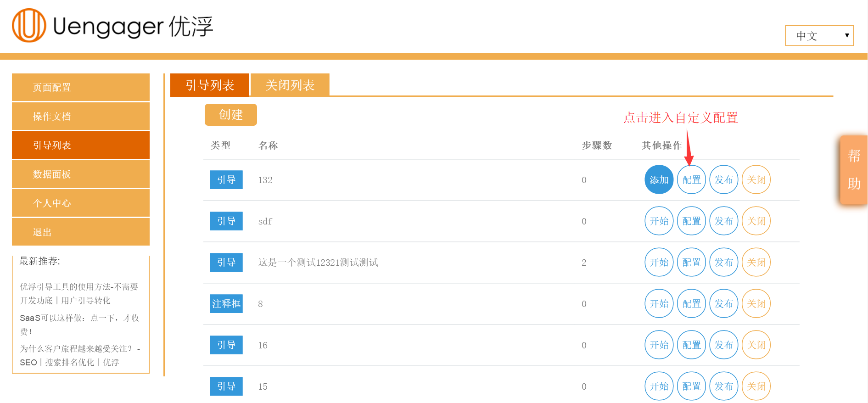Close the guide named 16 via 关闭
Image resolution: width=868 pixels, height=403 pixels.
(x=756, y=345)
